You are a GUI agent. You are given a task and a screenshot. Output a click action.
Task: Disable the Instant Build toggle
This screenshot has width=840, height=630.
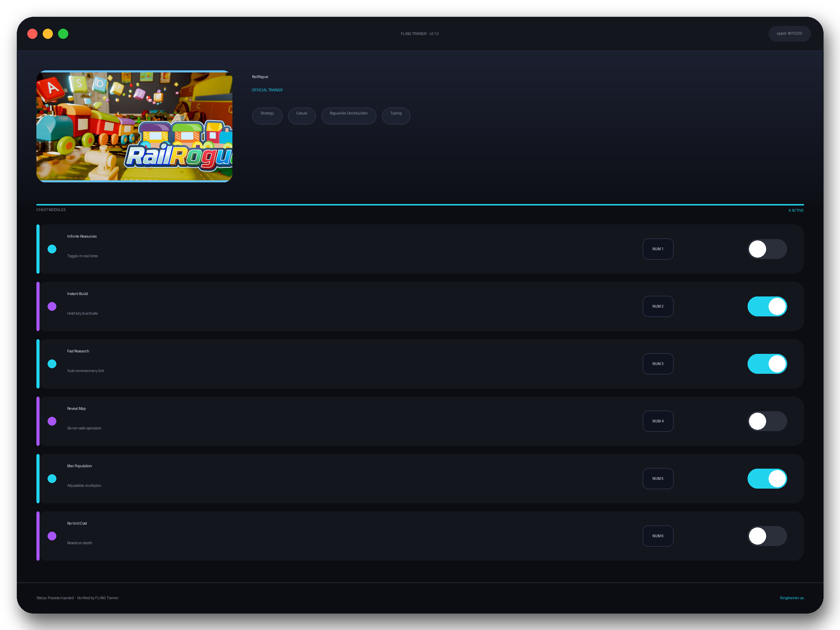pos(767,307)
